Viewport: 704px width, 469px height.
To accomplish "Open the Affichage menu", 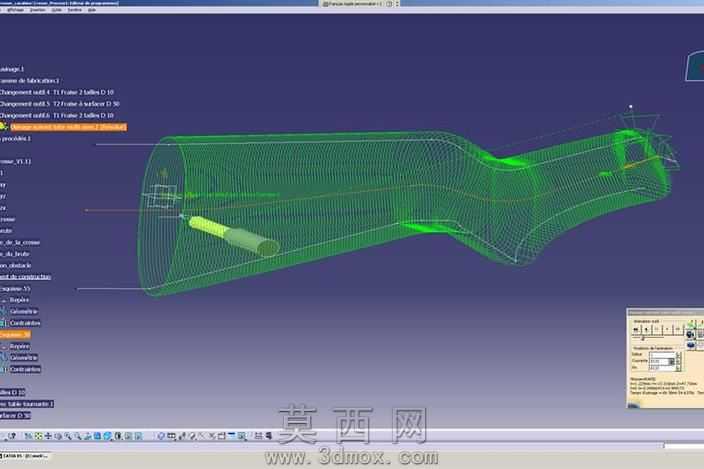I will point(15,9).
